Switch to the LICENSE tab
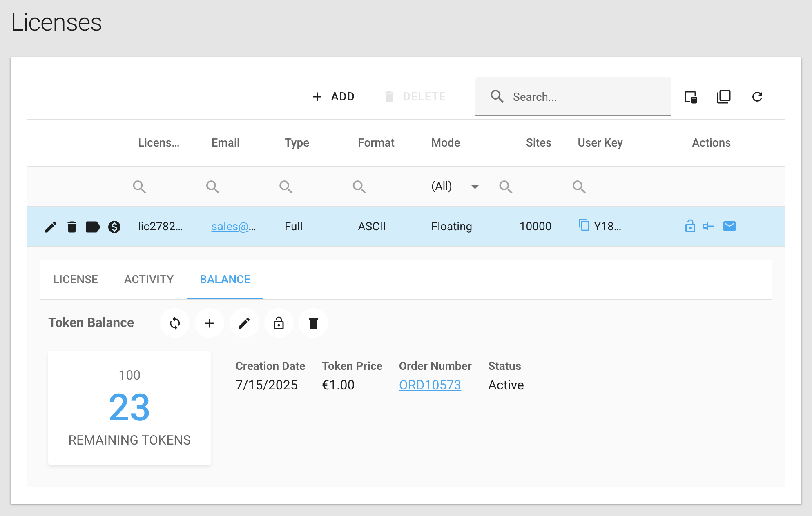The width and height of the screenshot is (812, 516). click(x=76, y=280)
